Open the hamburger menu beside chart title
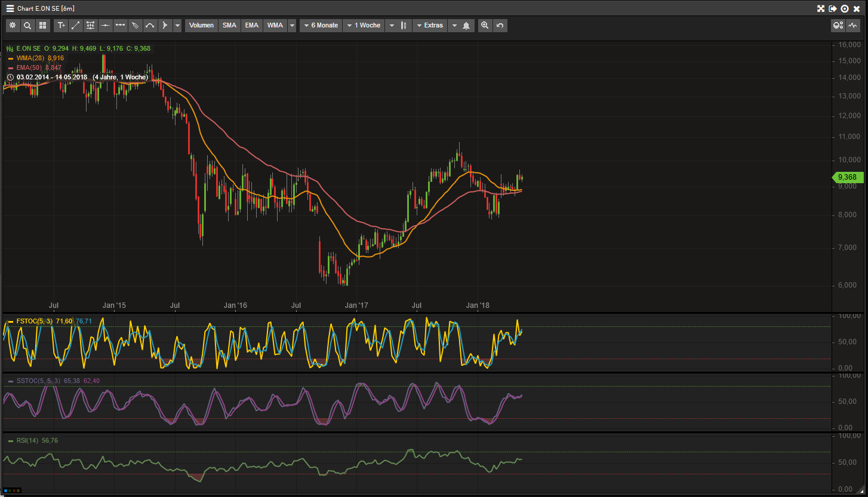This screenshot has height=497, width=868. pyautogui.click(x=10, y=9)
